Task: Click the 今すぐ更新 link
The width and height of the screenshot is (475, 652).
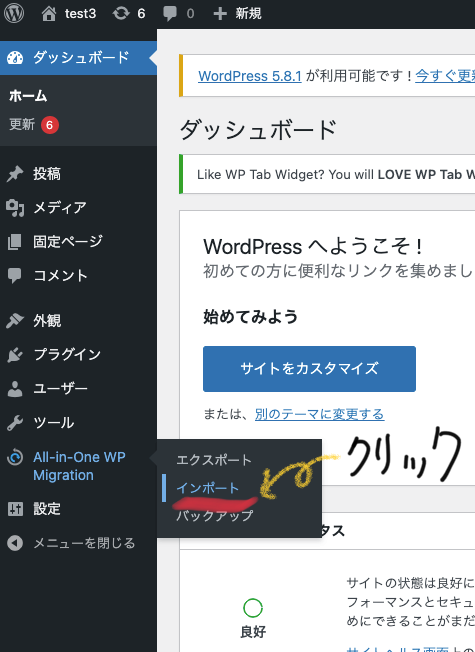Action: (x=445, y=76)
